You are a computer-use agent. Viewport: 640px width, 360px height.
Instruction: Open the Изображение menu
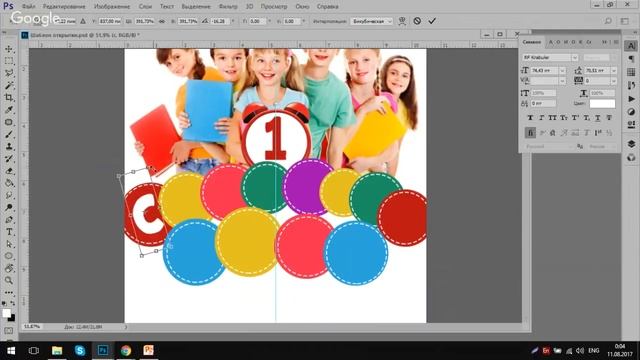point(112,7)
